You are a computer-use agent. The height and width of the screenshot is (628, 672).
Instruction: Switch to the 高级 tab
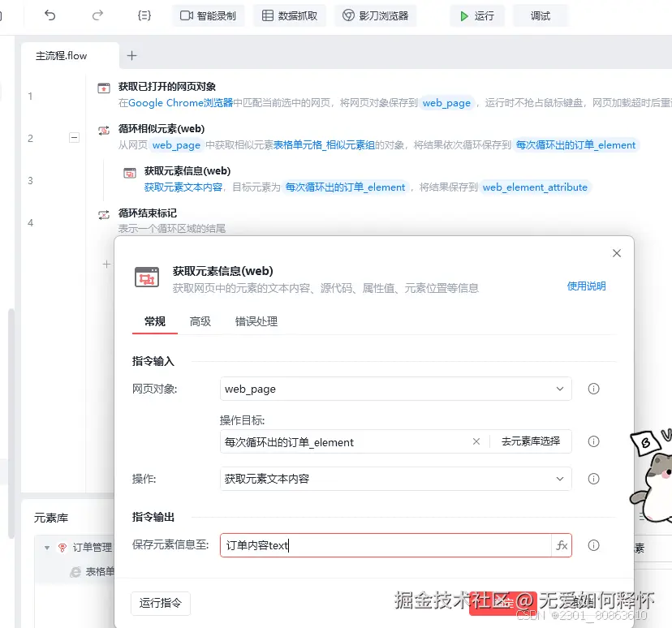pos(200,321)
